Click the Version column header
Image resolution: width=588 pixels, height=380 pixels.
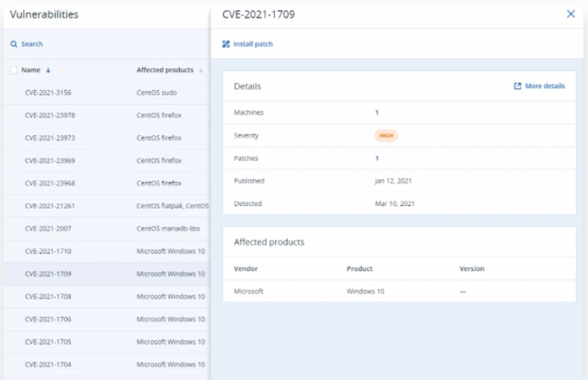472,268
